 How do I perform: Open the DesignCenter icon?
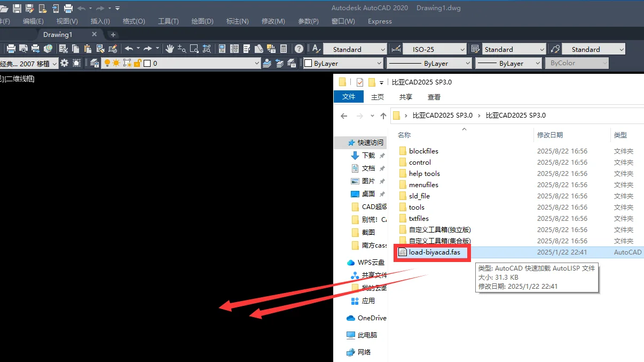coord(234,49)
